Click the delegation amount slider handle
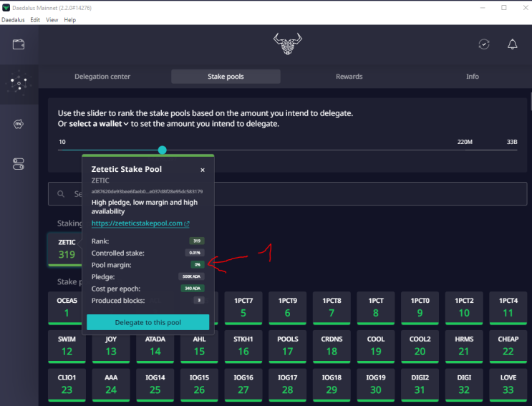 coord(163,150)
